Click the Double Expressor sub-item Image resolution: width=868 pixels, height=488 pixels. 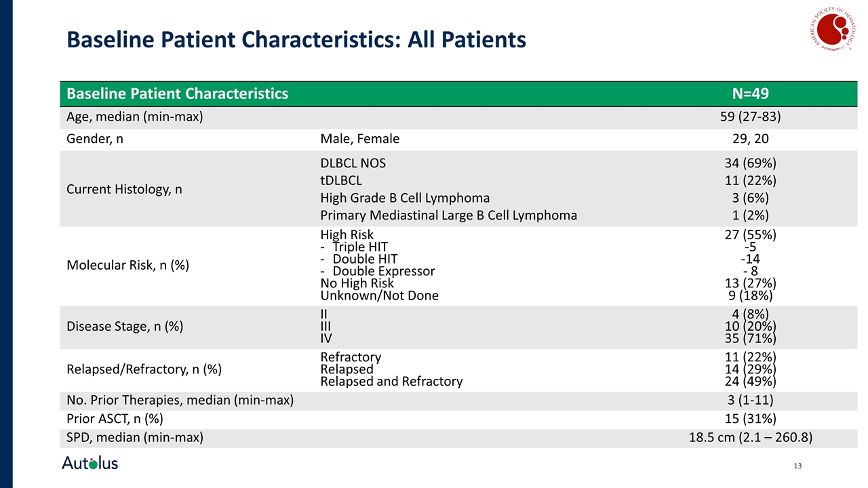click(378, 271)
